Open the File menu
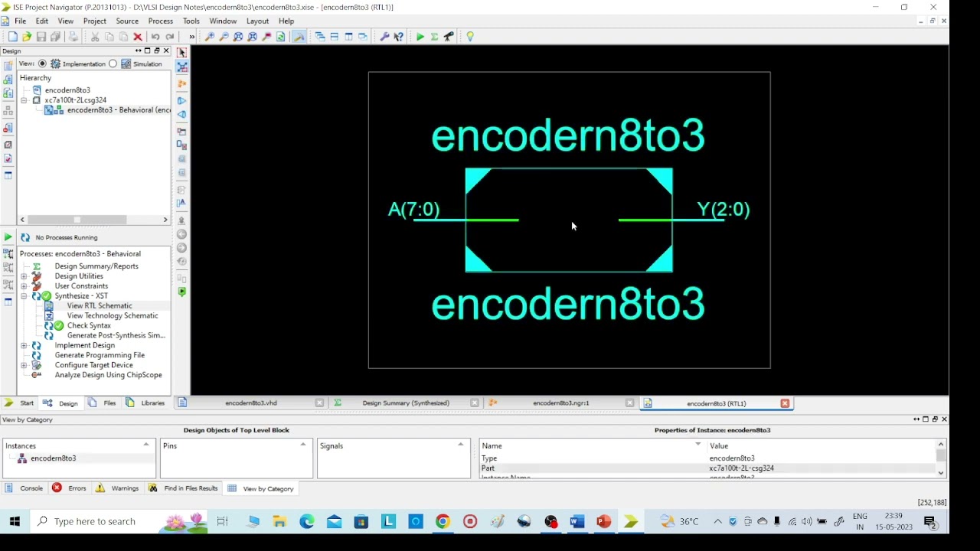 pyautogui.click(x=21, y=21)
